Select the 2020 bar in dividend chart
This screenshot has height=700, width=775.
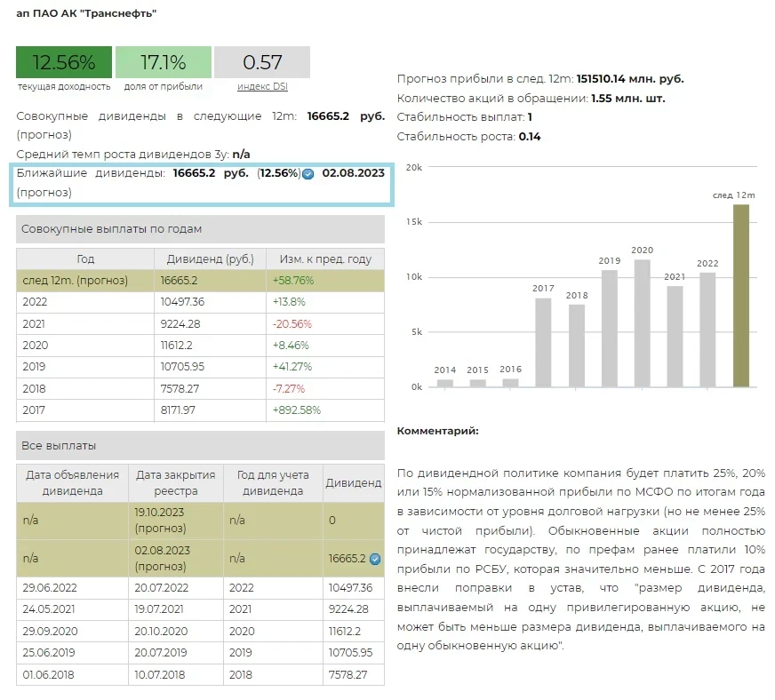[x=642, y=323]
